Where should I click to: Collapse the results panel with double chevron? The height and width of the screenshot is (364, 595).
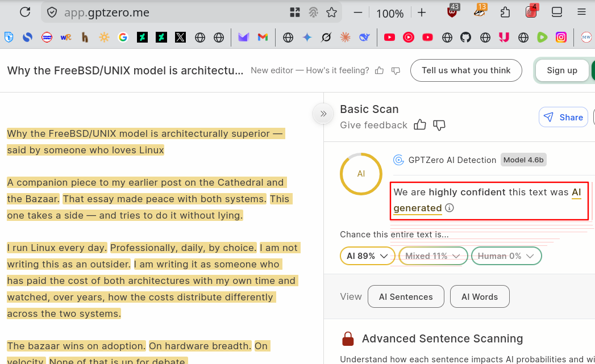323,114
